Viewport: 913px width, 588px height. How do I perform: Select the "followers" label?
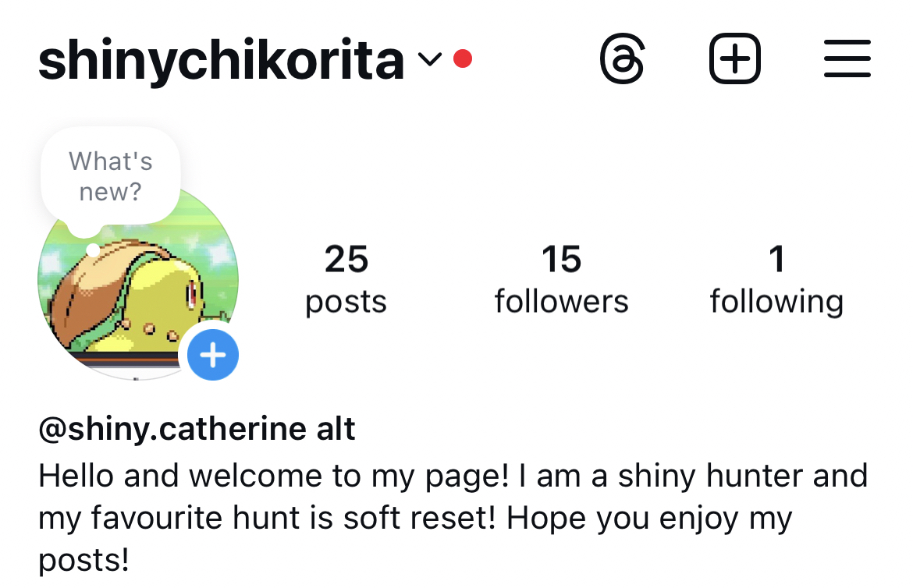click(x=561, y=302)
